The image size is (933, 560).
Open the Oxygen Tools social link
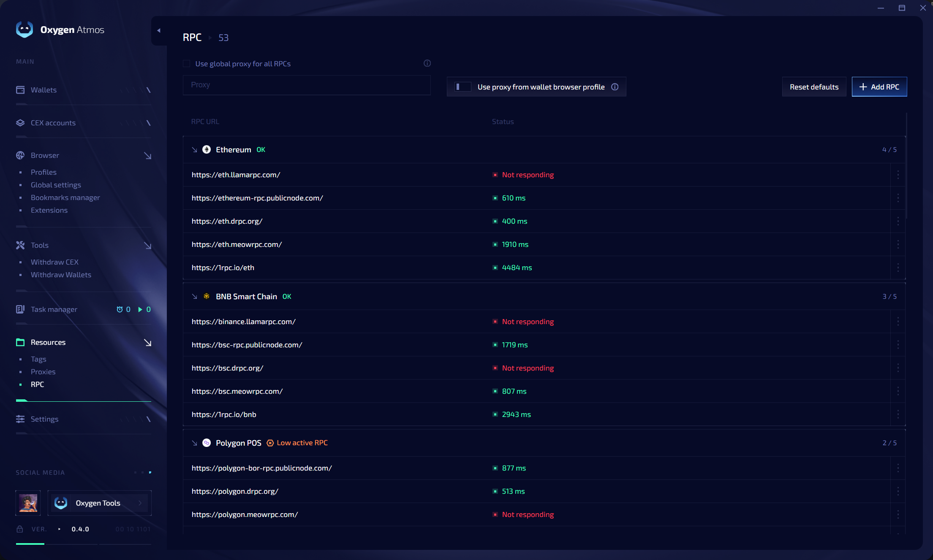coord(100,503)
